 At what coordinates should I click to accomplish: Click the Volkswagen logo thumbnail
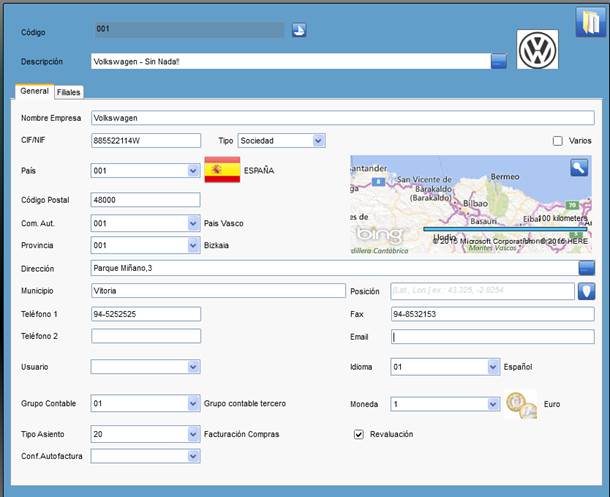click(x=537, y=50)
